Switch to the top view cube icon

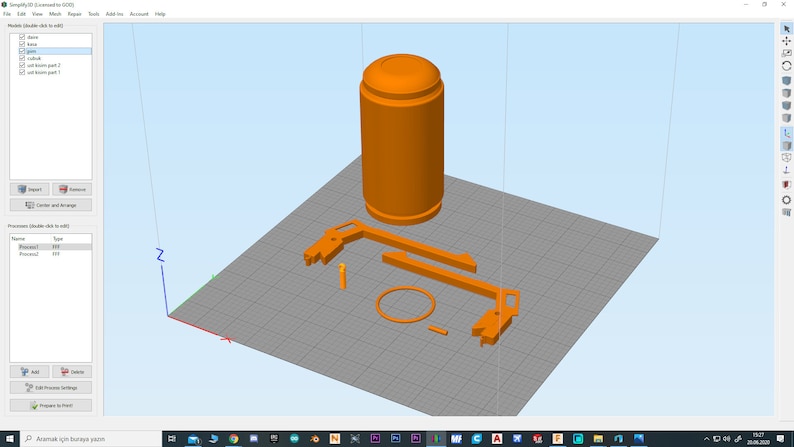click(x=786, y=93)
